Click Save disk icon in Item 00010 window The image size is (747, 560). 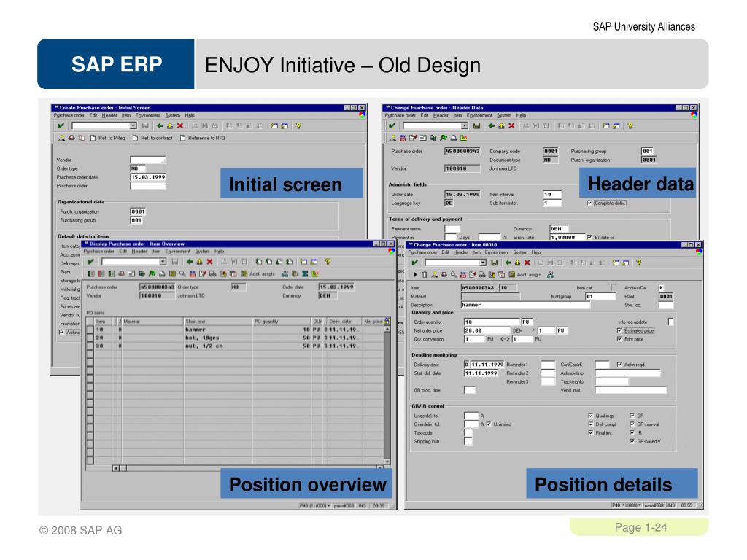click(x=495, y=262)
